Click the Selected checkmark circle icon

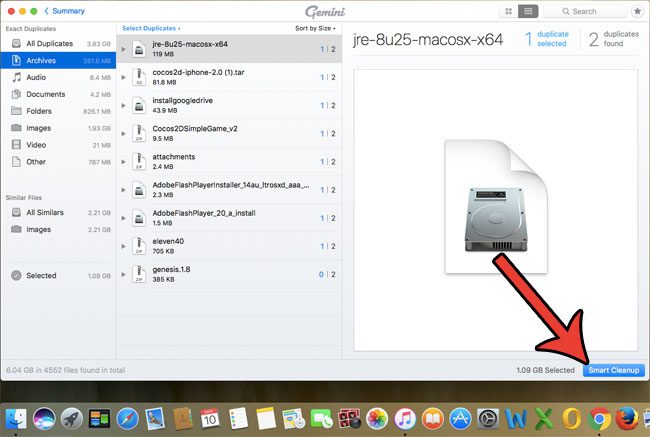pos(16,275)
